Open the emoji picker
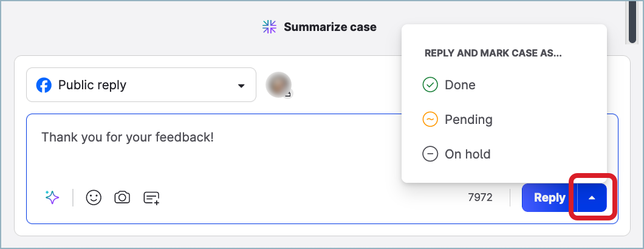Image resolution: width=644 pixels, height=249 pixels. point(94,197)
